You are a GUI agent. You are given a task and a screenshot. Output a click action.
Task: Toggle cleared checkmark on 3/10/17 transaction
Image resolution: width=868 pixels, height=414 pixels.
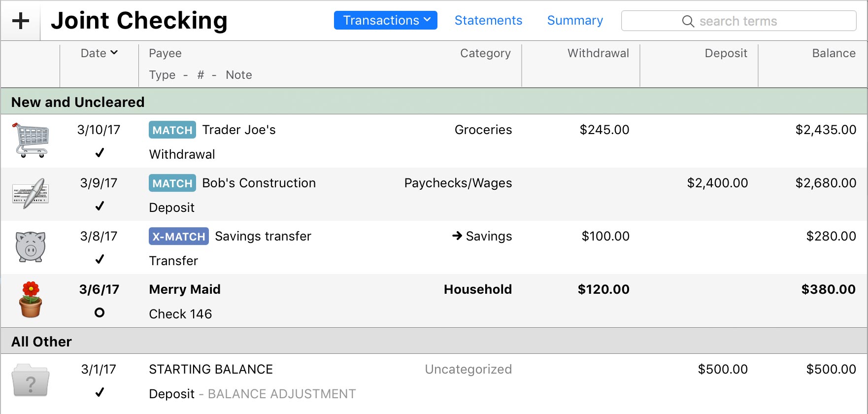pyautogui.click(x=100, y=153)
